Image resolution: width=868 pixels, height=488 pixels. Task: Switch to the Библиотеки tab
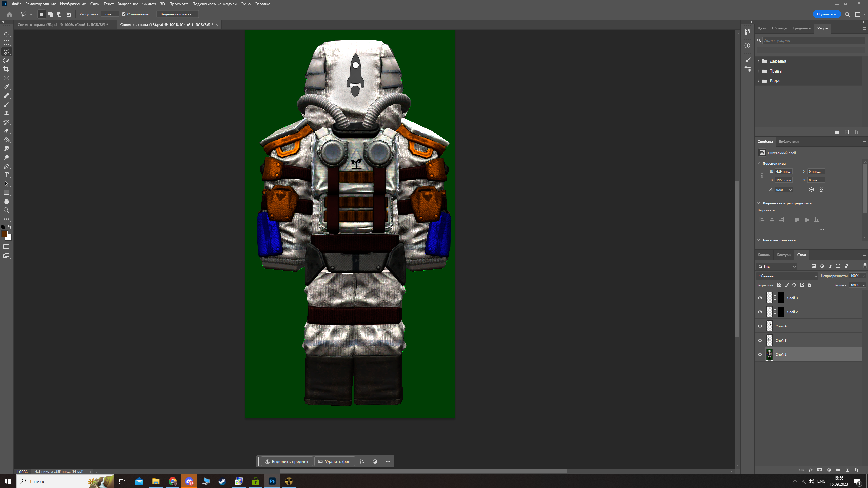tap(789, 142)
